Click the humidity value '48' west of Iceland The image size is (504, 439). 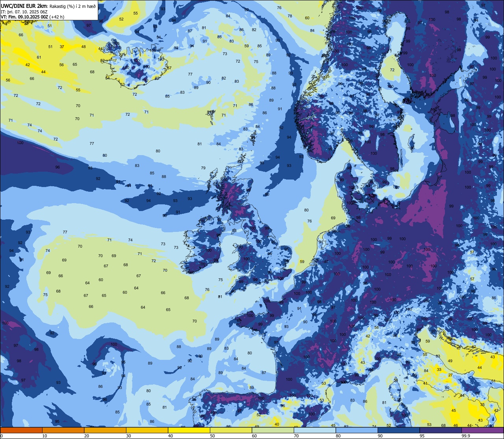click(x=83, y=46)
